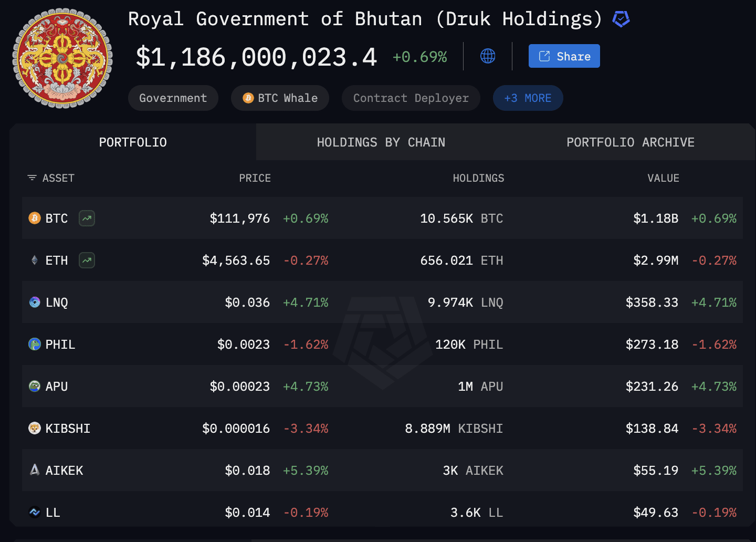Image resolution: width=756 pixels, height=542 pixels.
Task: Click the $55.19 AIKEK value
Action: click(656, 471)
